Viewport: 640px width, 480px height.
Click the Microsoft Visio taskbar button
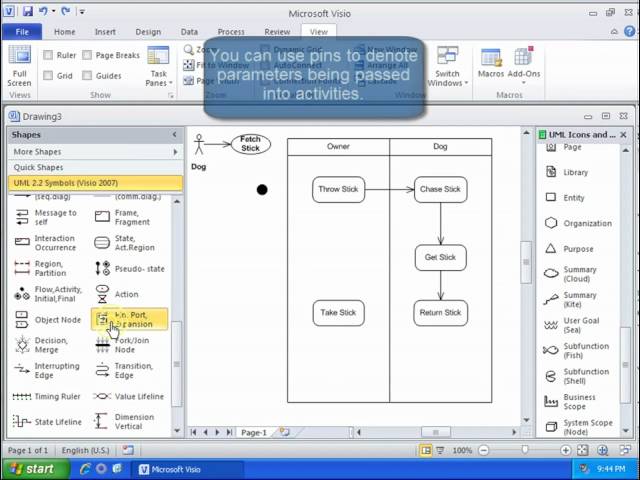pos(187,469)
